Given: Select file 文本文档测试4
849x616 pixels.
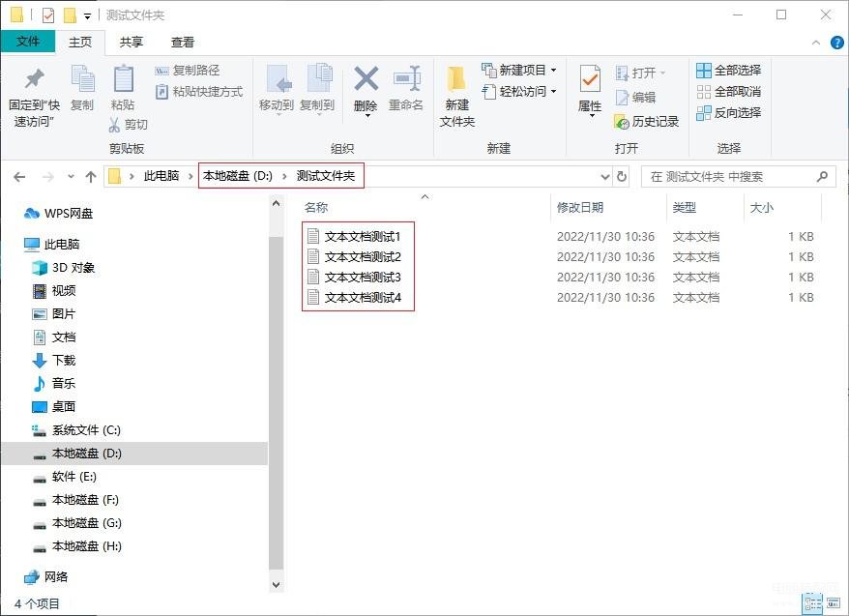Looking at the screenshot, I should click(x=354, y=297).
